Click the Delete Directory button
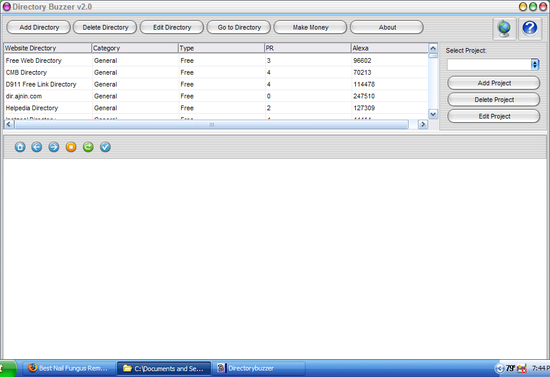Viewport: 550px width, 377px height. click(105, 27)
